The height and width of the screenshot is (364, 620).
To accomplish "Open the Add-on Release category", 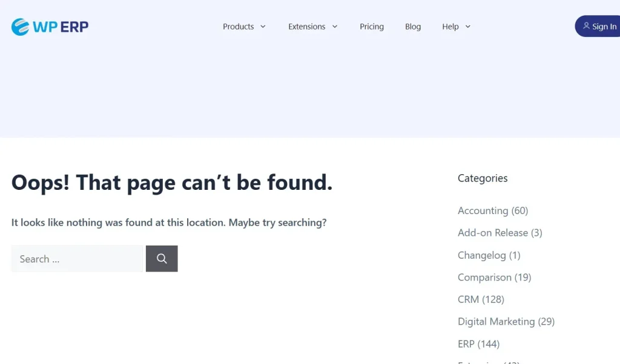I will [x=492, y=233].
